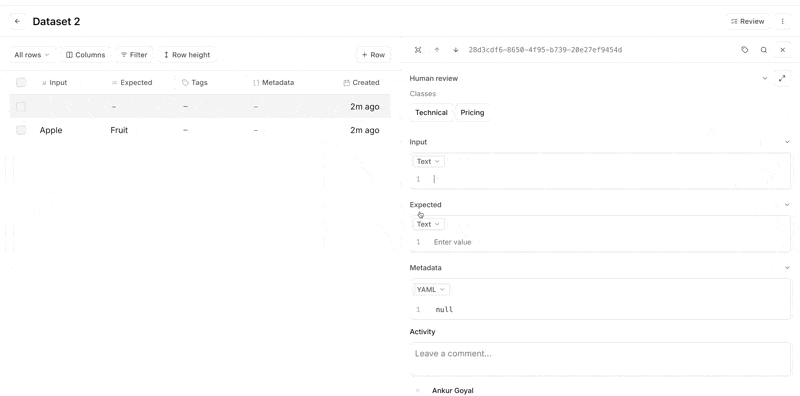800x396 pixels.
Task: Collapse the Human review section
Action: click(764, 78)
